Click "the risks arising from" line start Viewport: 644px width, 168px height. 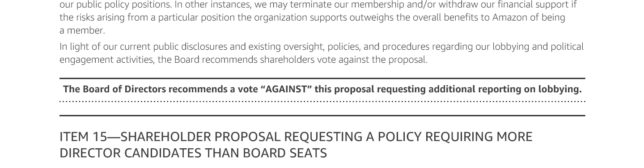96,18
